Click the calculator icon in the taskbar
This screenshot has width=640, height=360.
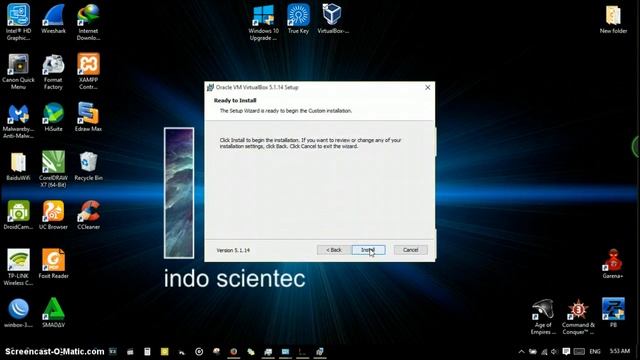[147, 351]
